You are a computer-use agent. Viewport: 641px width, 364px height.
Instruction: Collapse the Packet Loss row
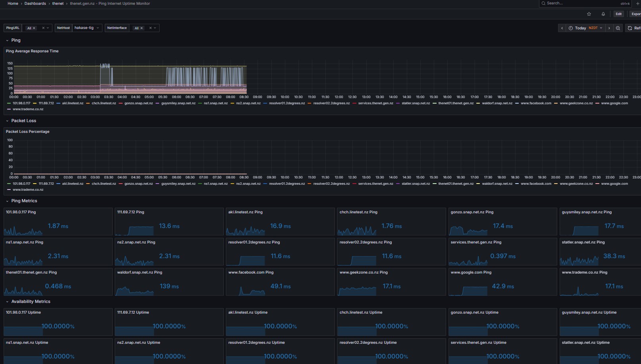[23, 121]
